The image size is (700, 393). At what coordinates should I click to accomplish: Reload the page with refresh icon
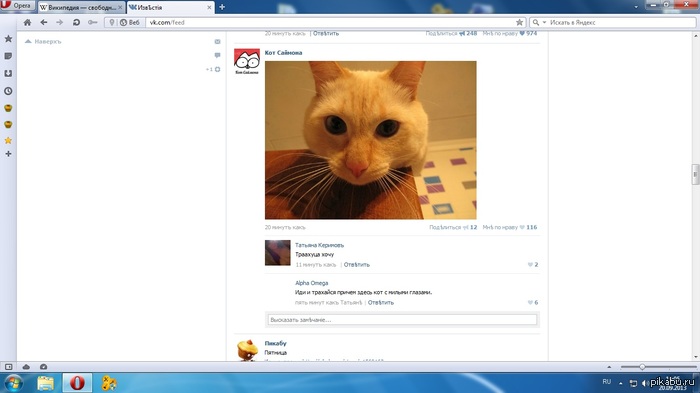pos(76,22)
